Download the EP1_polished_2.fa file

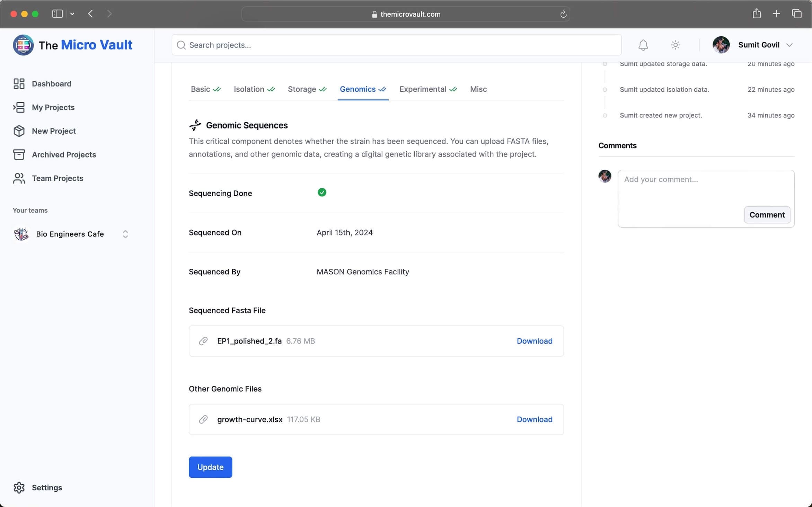tap(535, 340)
